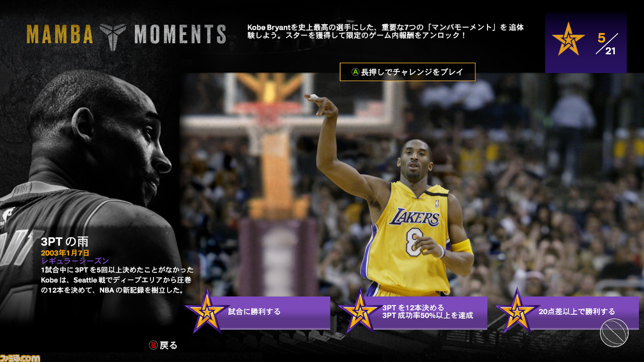Click the MAMBA title text
644x362 pixels.
[x=60, y=35]
